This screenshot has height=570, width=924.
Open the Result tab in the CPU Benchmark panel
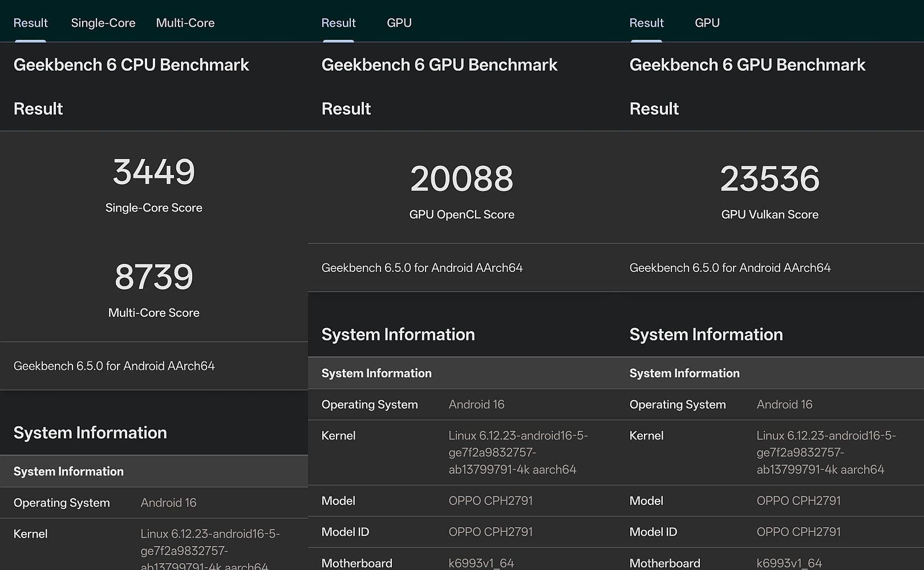[30, 23]
